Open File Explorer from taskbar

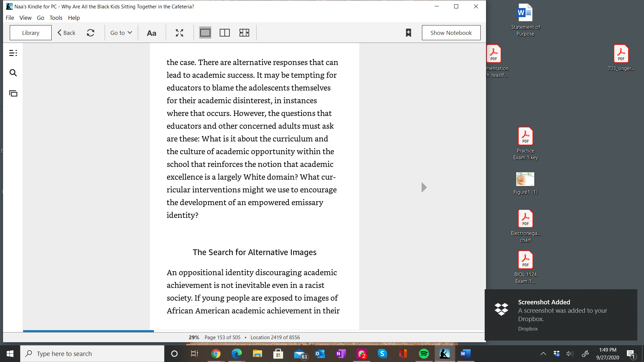[x=258, y=354]
